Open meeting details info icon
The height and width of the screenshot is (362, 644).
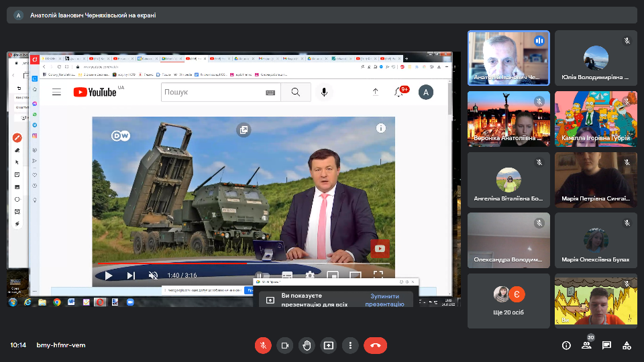pos(566,345)
